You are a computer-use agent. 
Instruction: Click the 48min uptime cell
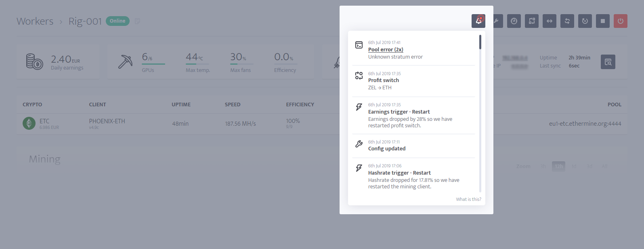pos(180,124)
